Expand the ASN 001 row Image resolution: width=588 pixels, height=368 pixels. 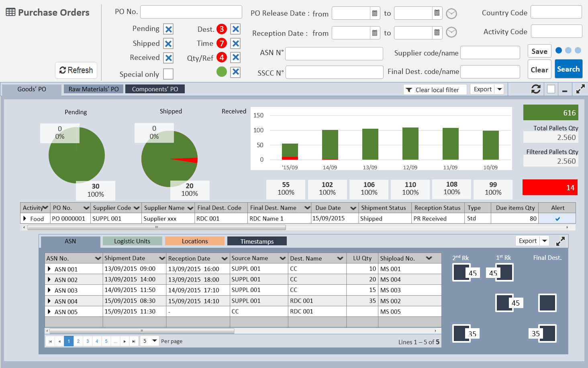coord(49,269)
